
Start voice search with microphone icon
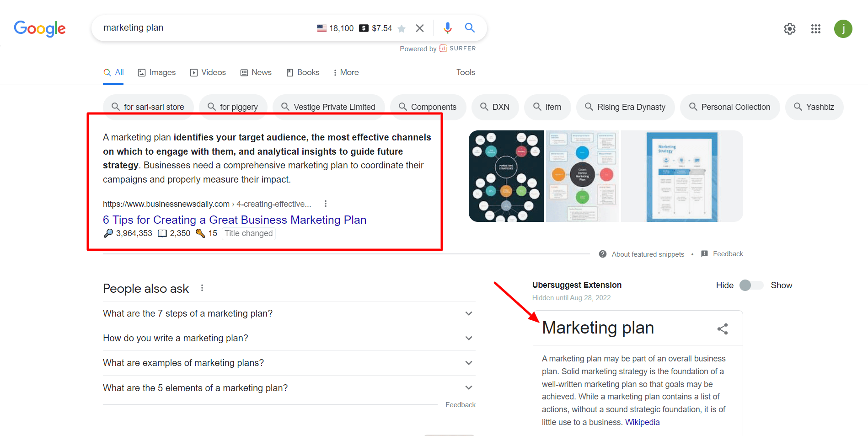(x=447, y=28)
